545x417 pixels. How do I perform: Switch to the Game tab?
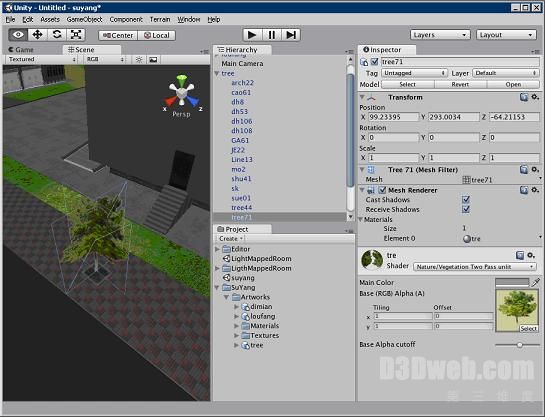tap(21, 50)
